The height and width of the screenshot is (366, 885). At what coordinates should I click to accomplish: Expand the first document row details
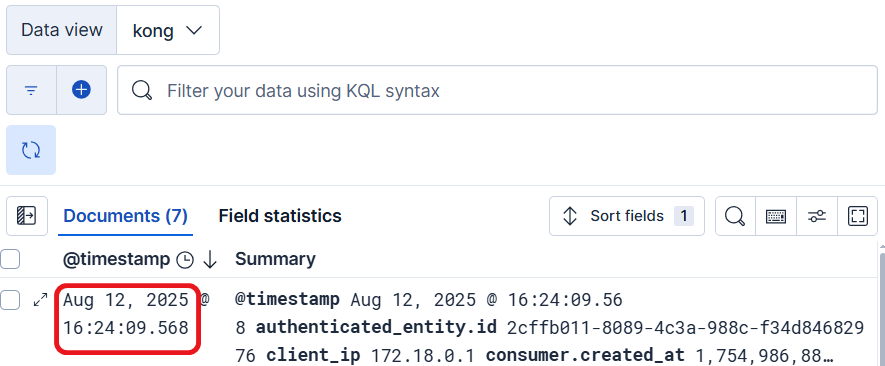coord(41,300)
